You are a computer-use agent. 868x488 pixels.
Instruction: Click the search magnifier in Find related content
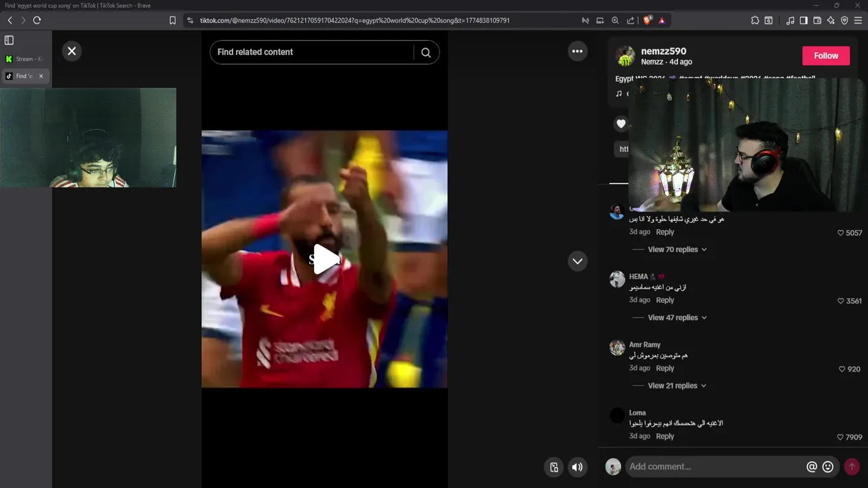coord(426,52)
